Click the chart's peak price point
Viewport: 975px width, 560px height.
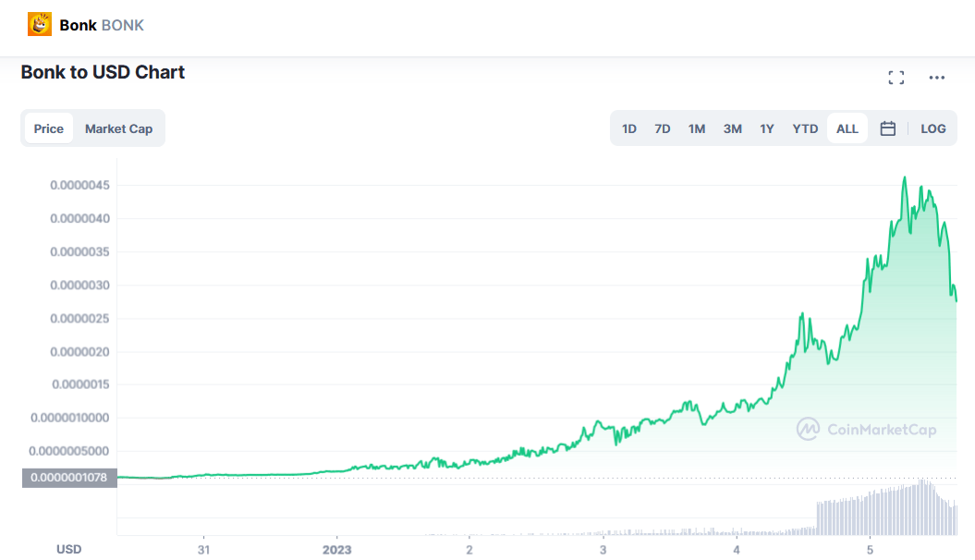click(905, 177)
